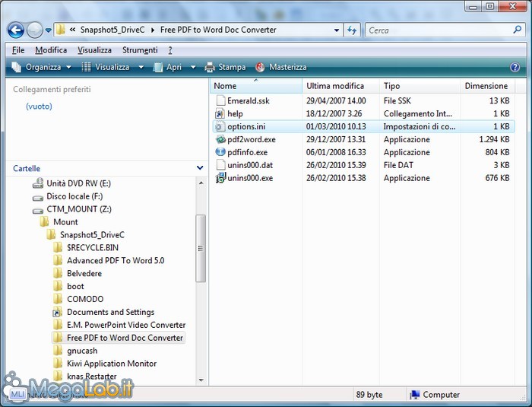This screenshot has height=407, width=532.
Task: Click the Forward navigation arrow
Action: pos(35,30)
